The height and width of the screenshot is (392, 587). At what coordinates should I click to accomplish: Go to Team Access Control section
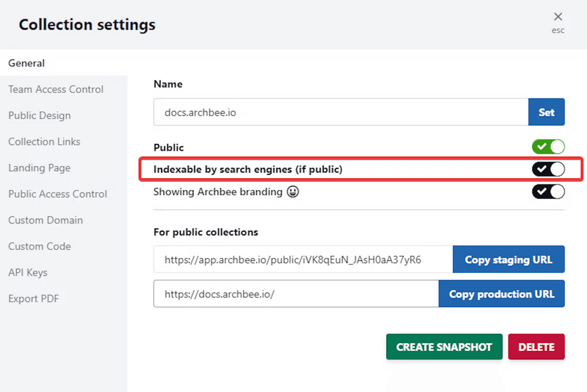click(x=56, y=89)
